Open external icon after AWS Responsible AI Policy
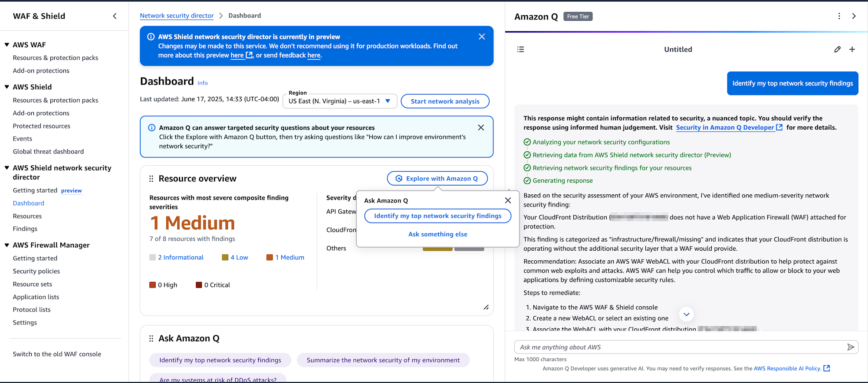The width and height of the screenshot is (868, 383). pyautogui.click(x=827, y=368)
